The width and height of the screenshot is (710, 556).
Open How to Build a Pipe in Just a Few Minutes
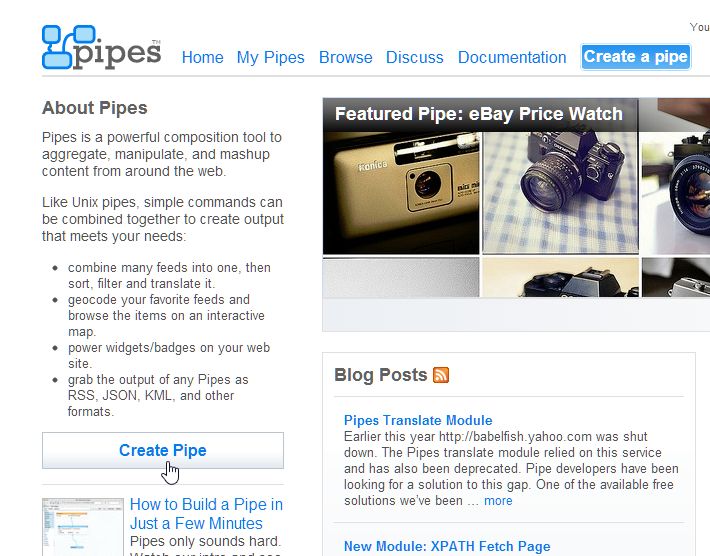pyautogui.click(x=206, y=514)
